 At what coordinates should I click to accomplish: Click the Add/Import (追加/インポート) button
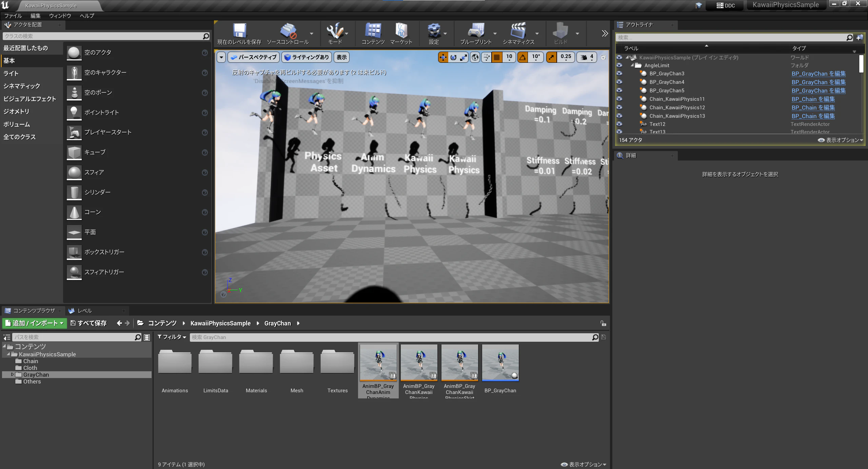point(35,323)
